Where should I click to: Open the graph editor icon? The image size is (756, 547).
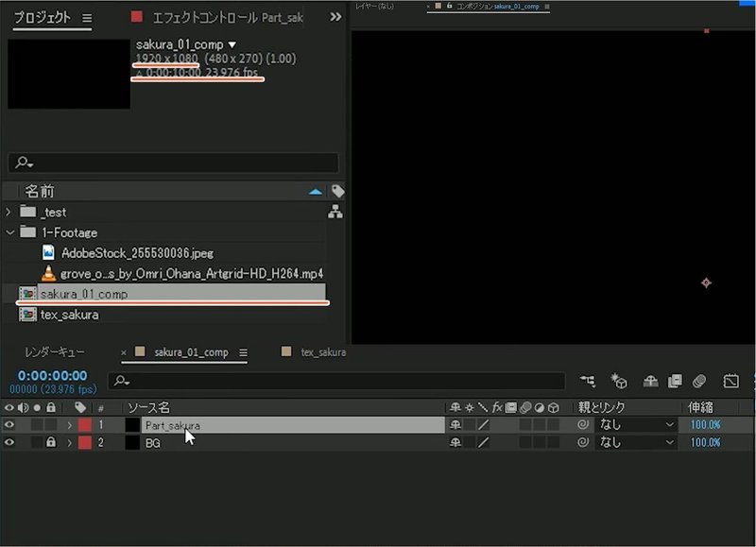click(730, 382)
